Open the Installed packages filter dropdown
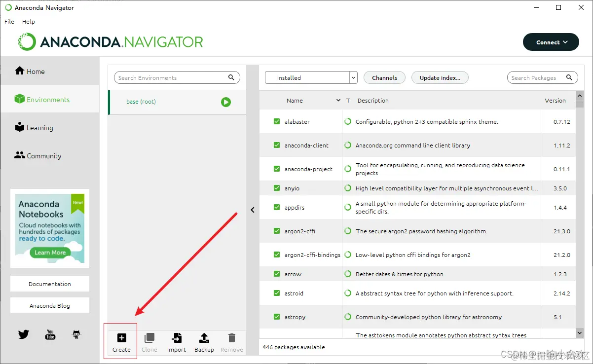The height and width of the screenshot is (364, 593). click(x=311, y=77)
